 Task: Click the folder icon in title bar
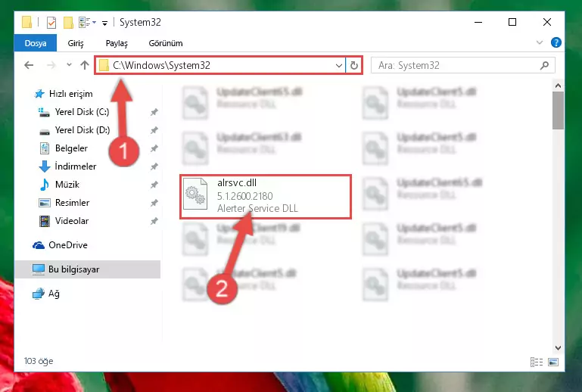pos(26,22)
